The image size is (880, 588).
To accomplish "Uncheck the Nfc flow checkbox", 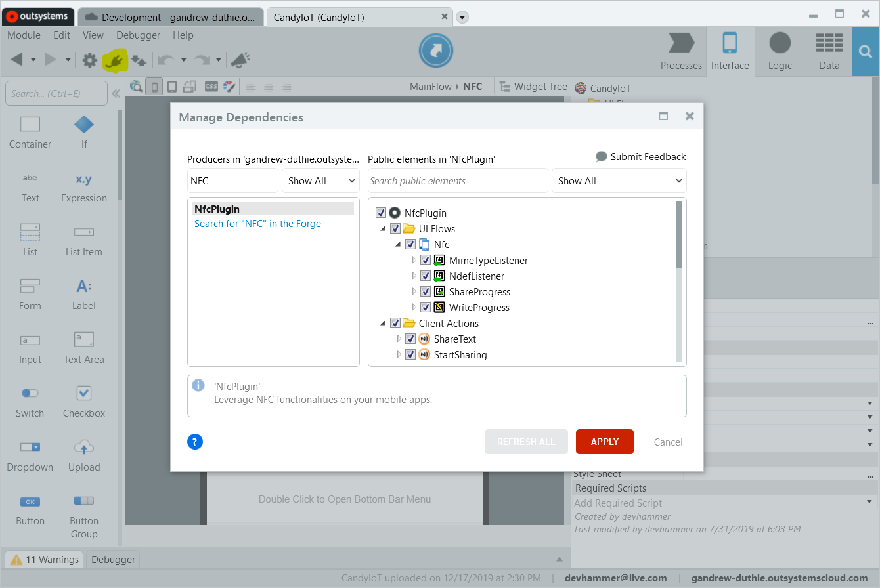I will (x=410, y=244).
